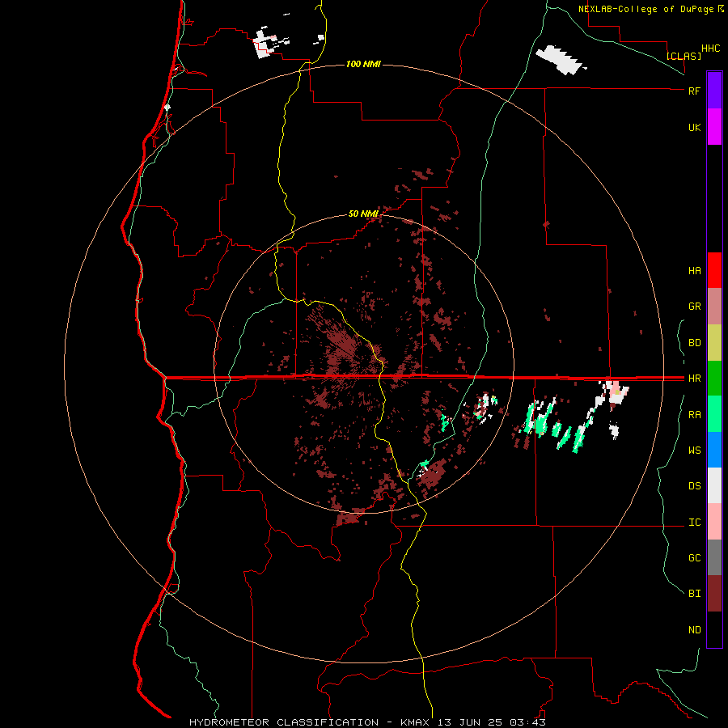
Task: Click the UK magenta color swatch
Action: click(714, 127)
